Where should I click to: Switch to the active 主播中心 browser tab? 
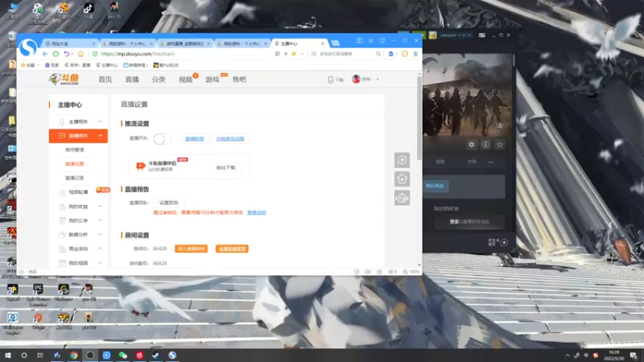[x=299, y=43]
